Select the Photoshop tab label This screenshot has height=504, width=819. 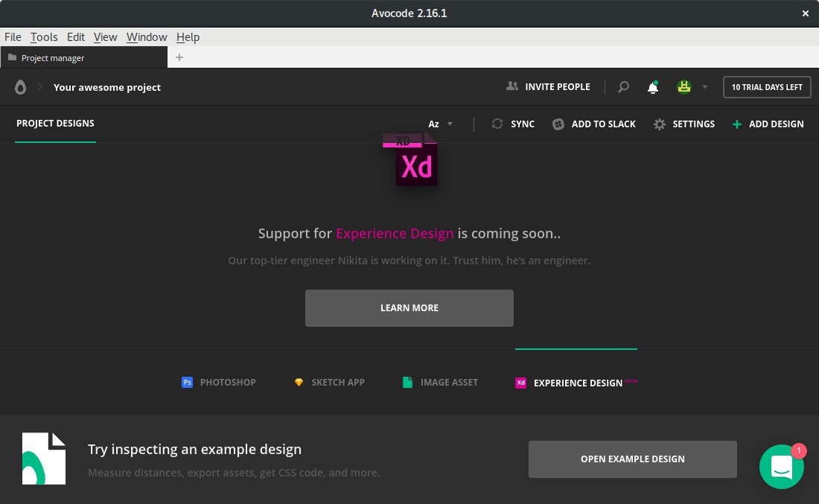(x=228, y=383)
